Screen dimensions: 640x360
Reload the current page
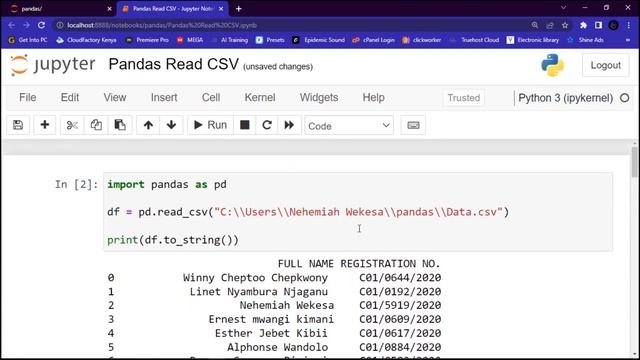(41, 25)
